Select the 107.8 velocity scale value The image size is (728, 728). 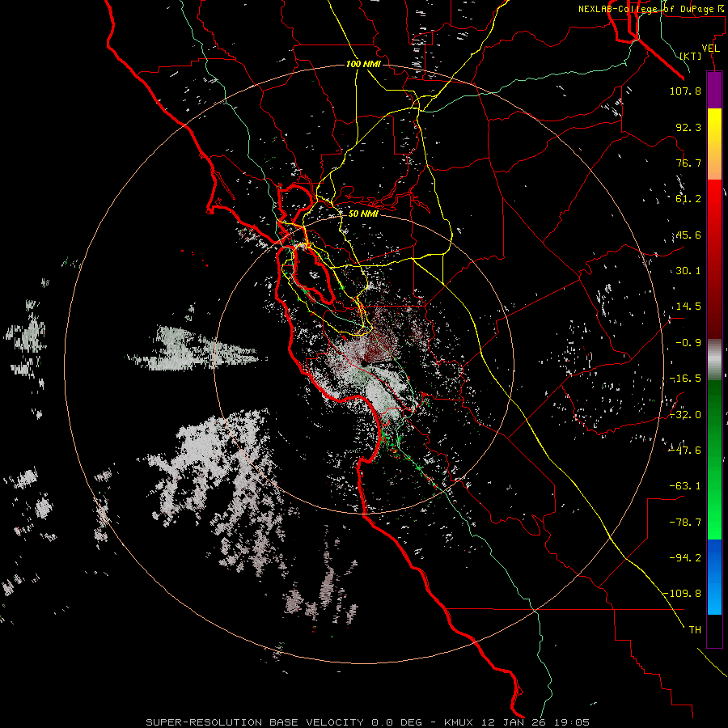[685, 91]
